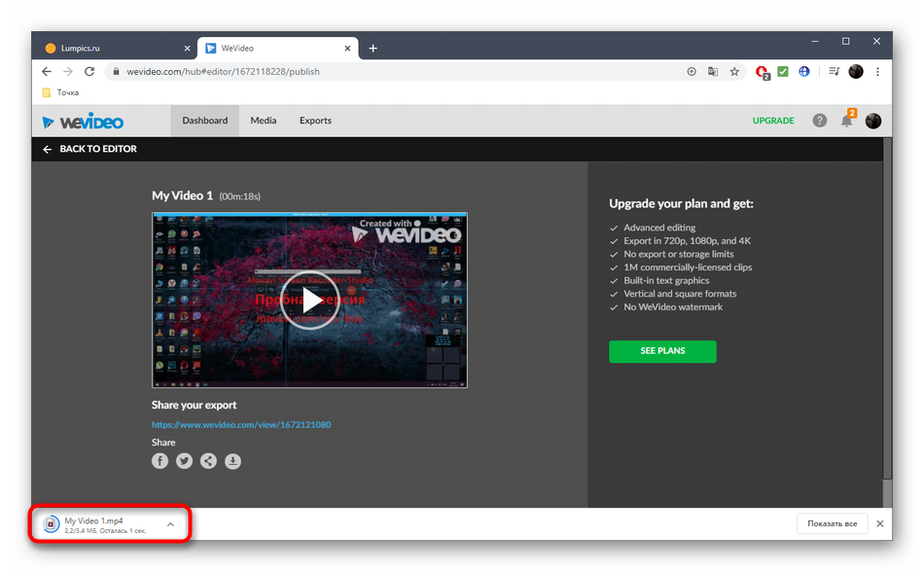Open the wevideo.com/view share link
924x572 pixels.
(x=241, y=425)
